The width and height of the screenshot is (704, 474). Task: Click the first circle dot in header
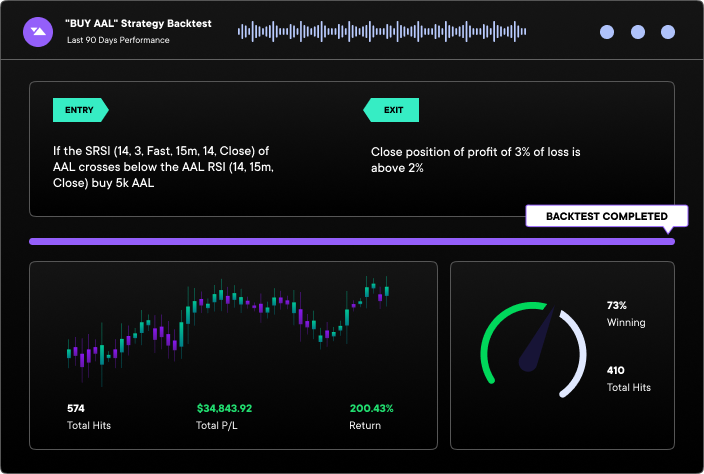pyautogui.click(x=607, y=32)
